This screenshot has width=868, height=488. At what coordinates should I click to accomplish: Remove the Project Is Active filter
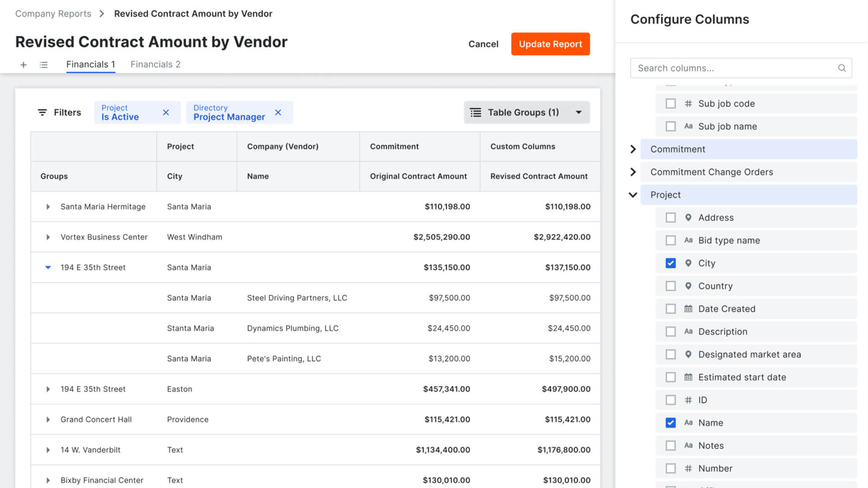[166, 113]
